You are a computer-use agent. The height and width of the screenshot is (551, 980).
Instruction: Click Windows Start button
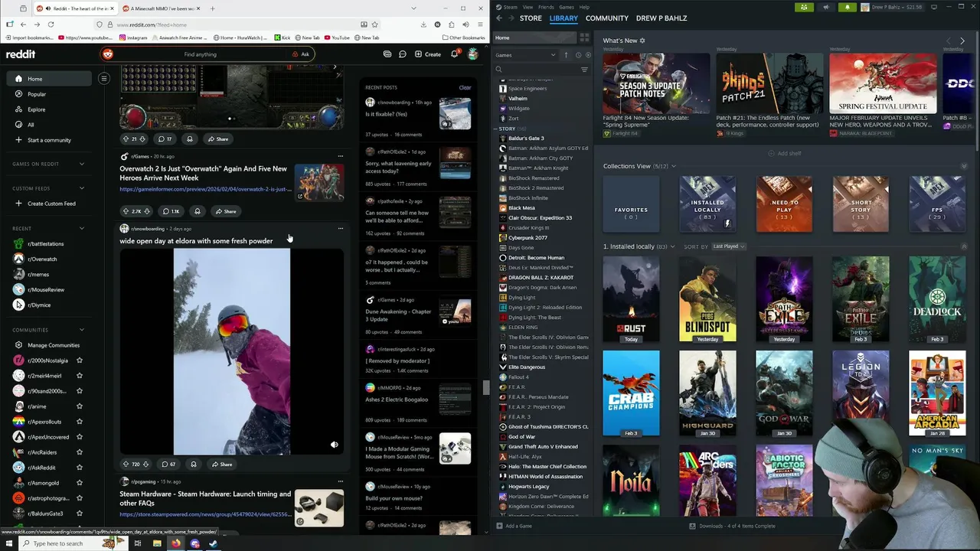[9, 543]
